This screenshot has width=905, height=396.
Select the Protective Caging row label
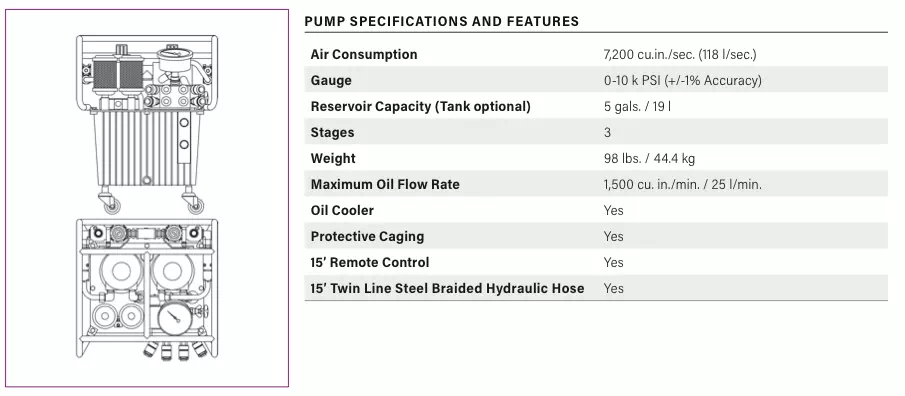367,237
